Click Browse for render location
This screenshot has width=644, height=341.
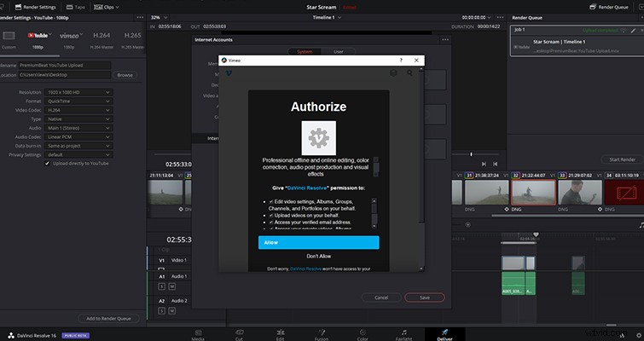pyautogui.click(x=125, y=75)
